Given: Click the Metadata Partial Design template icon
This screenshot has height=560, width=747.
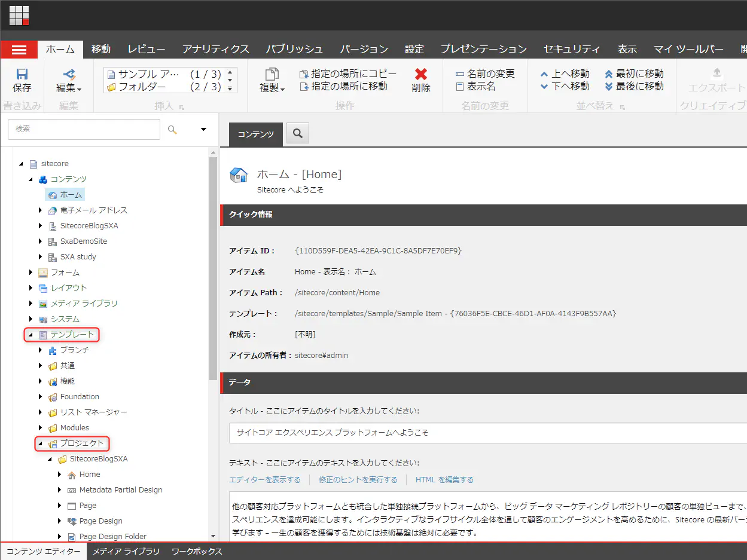Looking at the screenshot, I should (71, 490).
